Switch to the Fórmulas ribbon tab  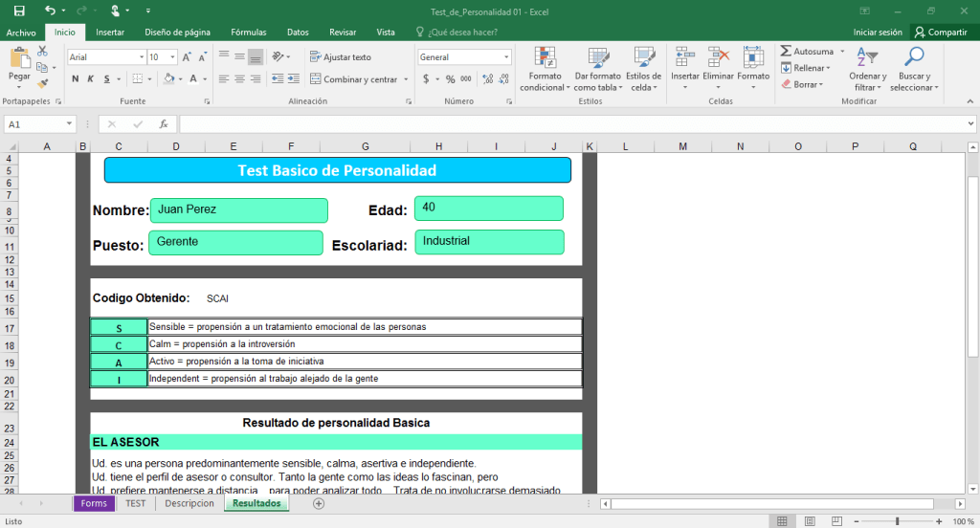point(249,32)
